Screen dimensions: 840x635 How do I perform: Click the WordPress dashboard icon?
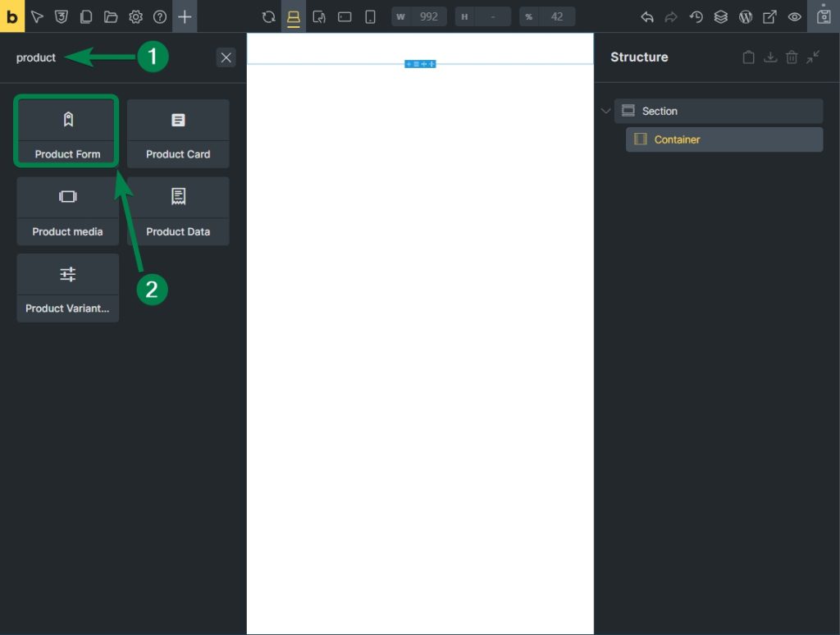[746, 16]
